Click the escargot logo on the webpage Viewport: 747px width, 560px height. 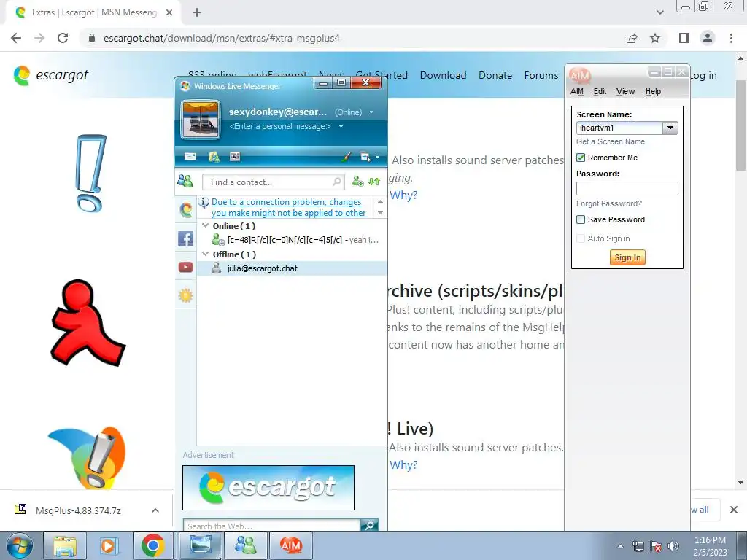tap(51, 75)
